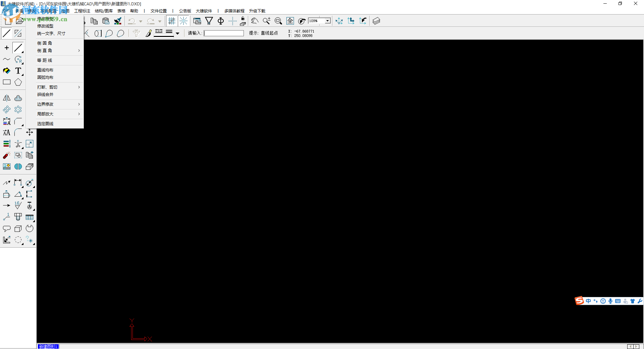Click the 文件位置 link
Screen dimensions: 644x349
pyautogui.click(x=159, y=11)
